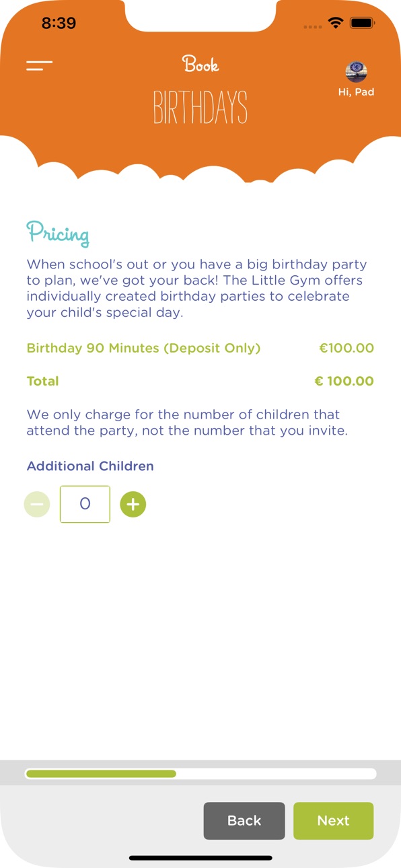401x868 pixels.
Task: Tap the Total € 100.00 amount
Action: coord(344,381)
